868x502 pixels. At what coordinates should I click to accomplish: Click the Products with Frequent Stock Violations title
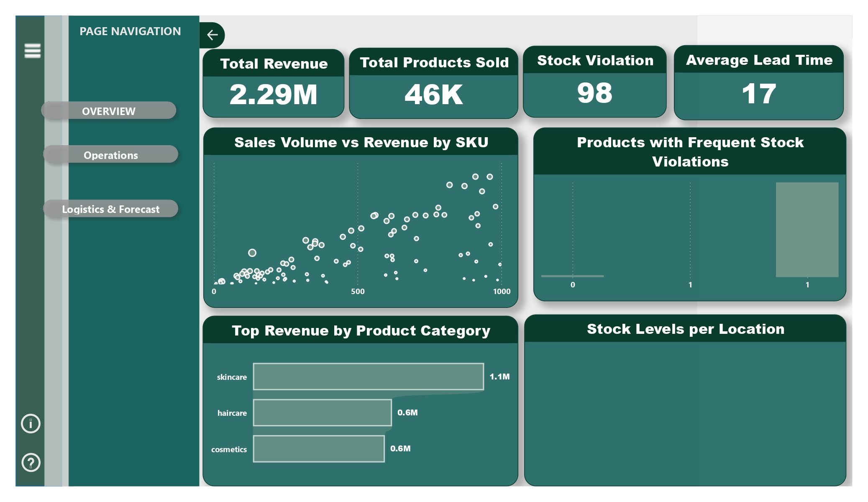pos(690,151)
